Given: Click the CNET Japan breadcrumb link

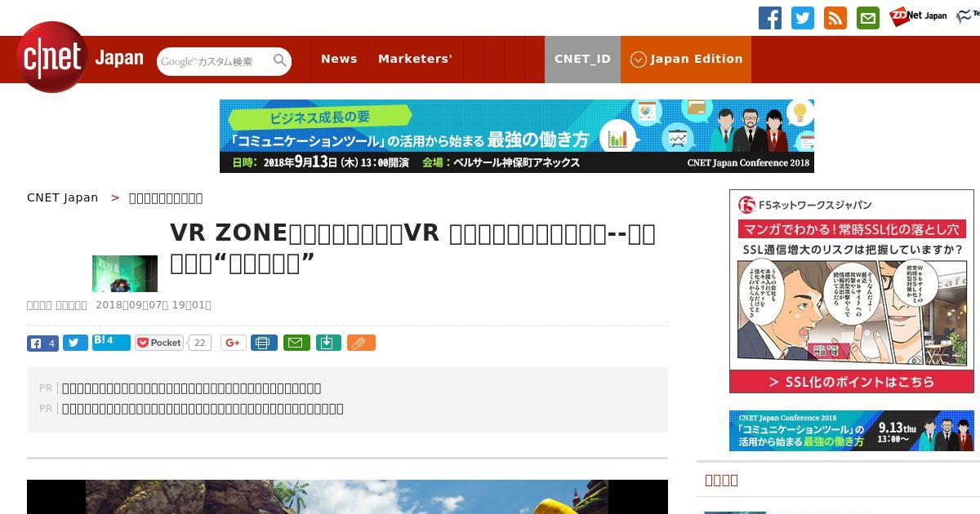Looking at the screenshot, I should click(62, 197).
